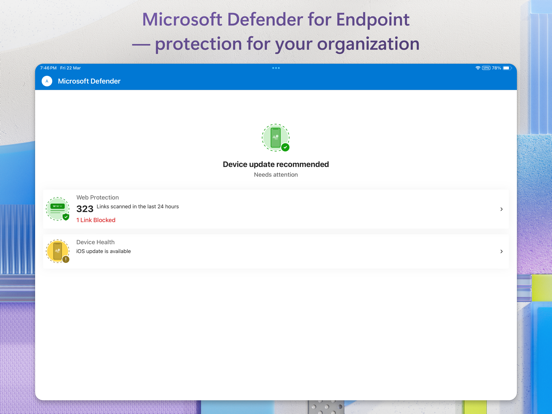Viewport: 552px width, 414px height.
Task: Click the 323 links scanned count
Action: coord(85,209)
